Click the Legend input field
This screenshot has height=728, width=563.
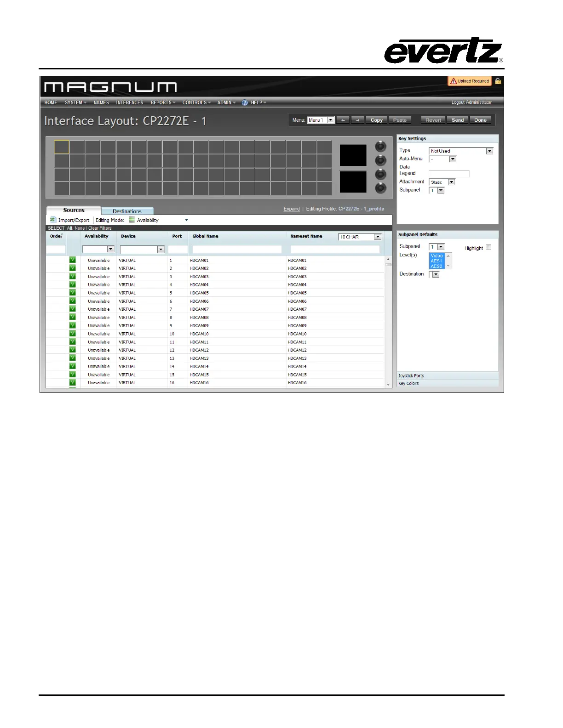coord(449,174)
